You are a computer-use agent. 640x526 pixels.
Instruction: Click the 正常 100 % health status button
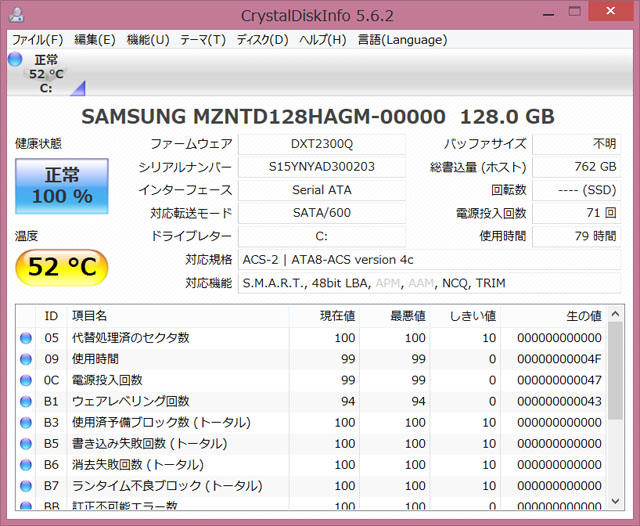tap(62, 186)
